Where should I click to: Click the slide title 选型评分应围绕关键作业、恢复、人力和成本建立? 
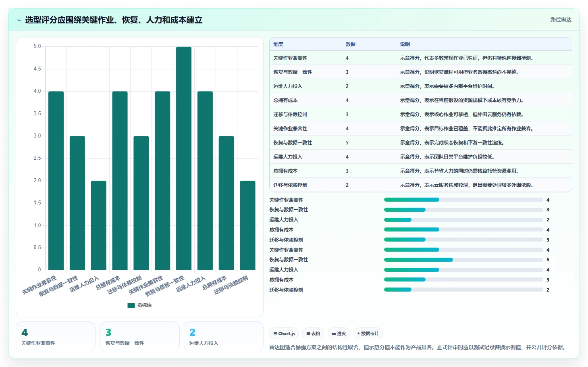114,20
